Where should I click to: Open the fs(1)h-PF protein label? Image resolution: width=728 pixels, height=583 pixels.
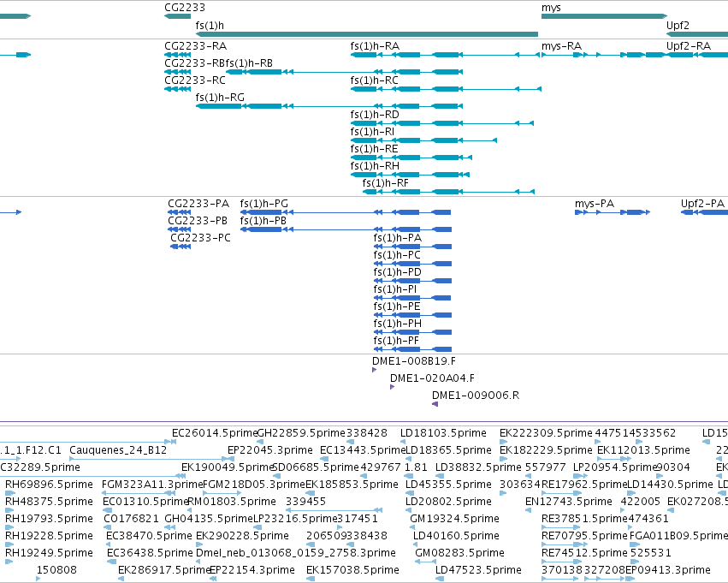pyautogui.click(x=396, y=341)
